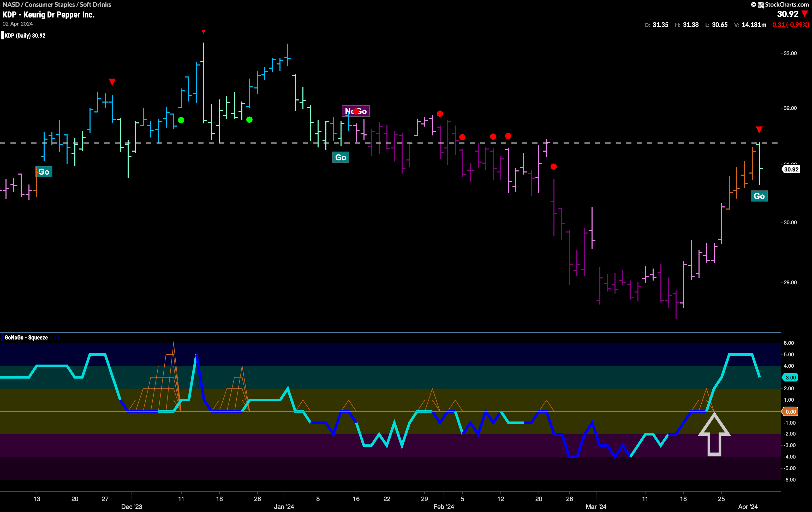
Task: Click the red dot marker above February 5
Action: (462, 137)
